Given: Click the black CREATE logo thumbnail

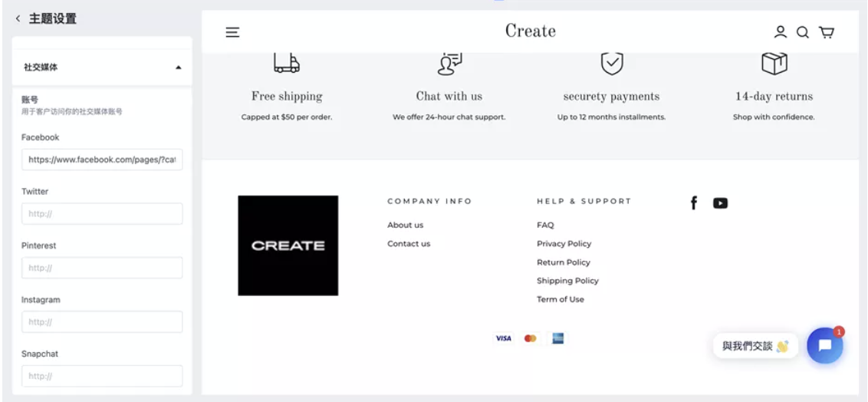Looking at the screenshot, I should click(288, 245).
